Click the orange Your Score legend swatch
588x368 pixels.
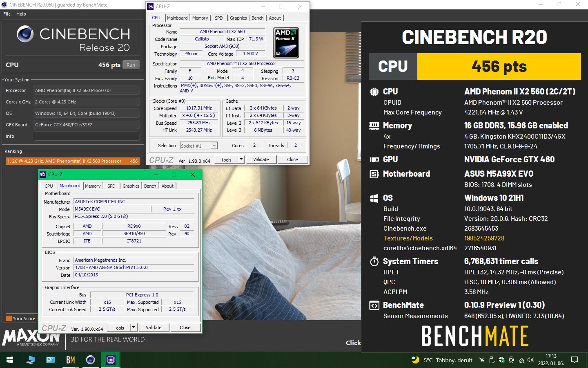(9, 319)
